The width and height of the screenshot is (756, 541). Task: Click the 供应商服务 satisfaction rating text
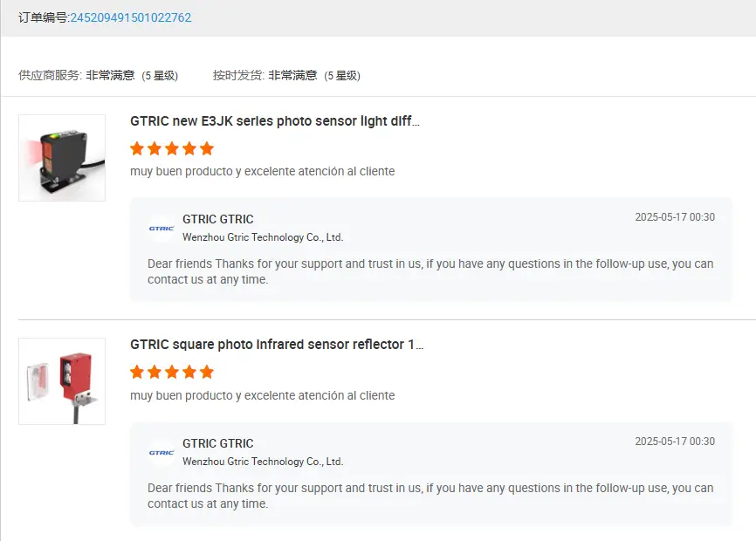(131, 76)
